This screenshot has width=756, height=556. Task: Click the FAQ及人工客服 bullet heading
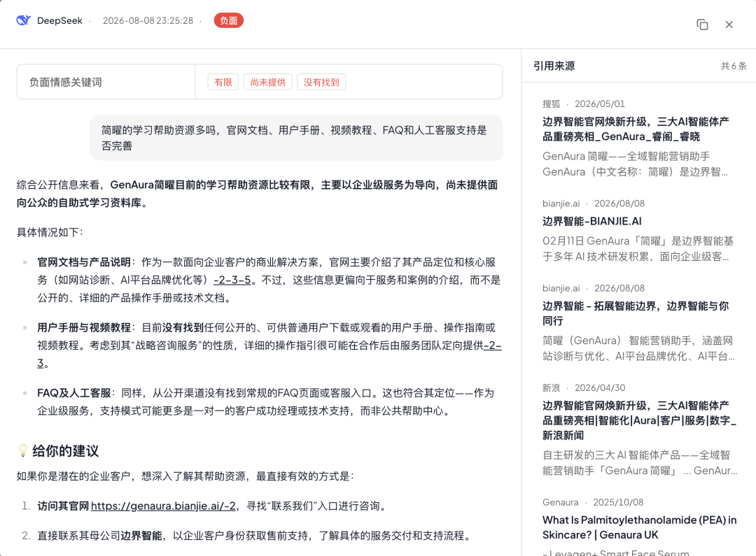73,393
